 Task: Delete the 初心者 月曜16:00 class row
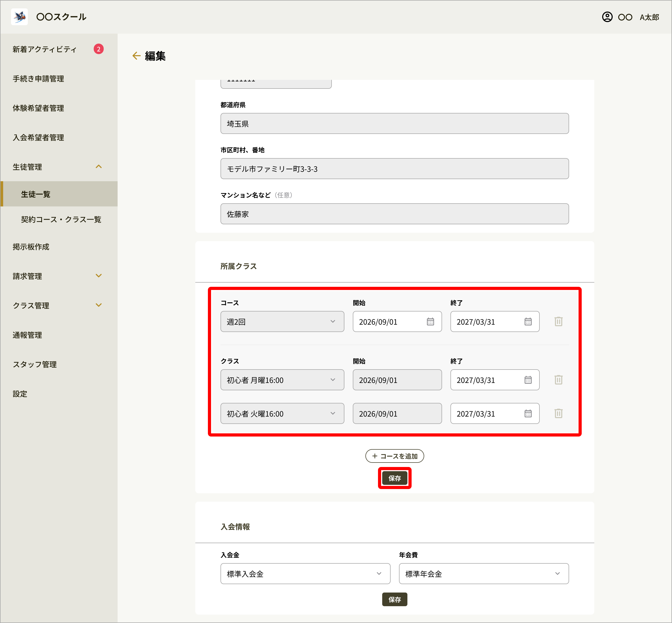[x=558, y=380]
